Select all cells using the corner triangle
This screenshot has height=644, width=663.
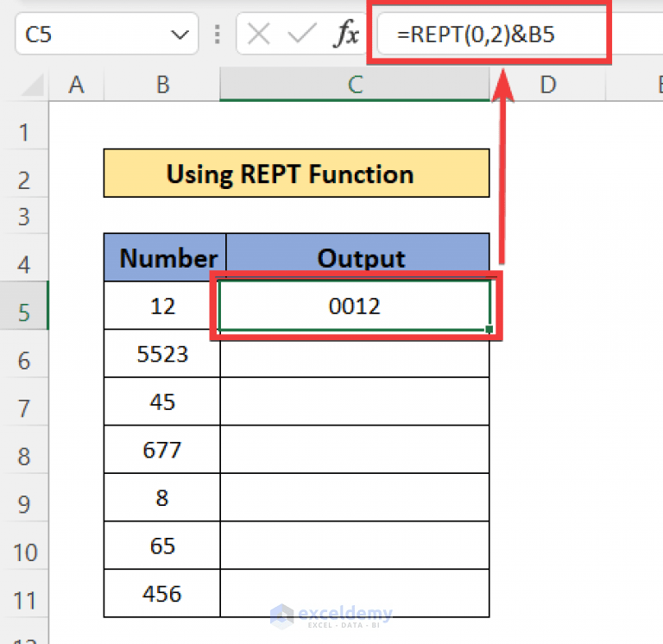[x=34, y=85]
